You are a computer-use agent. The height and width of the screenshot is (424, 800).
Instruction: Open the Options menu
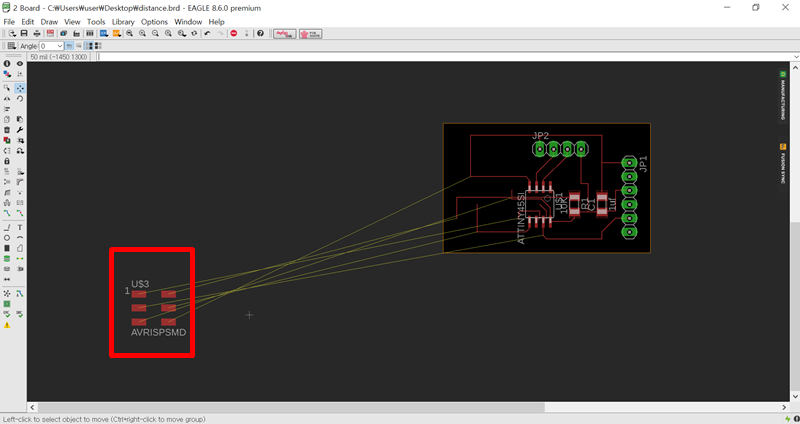click(154, 22)
